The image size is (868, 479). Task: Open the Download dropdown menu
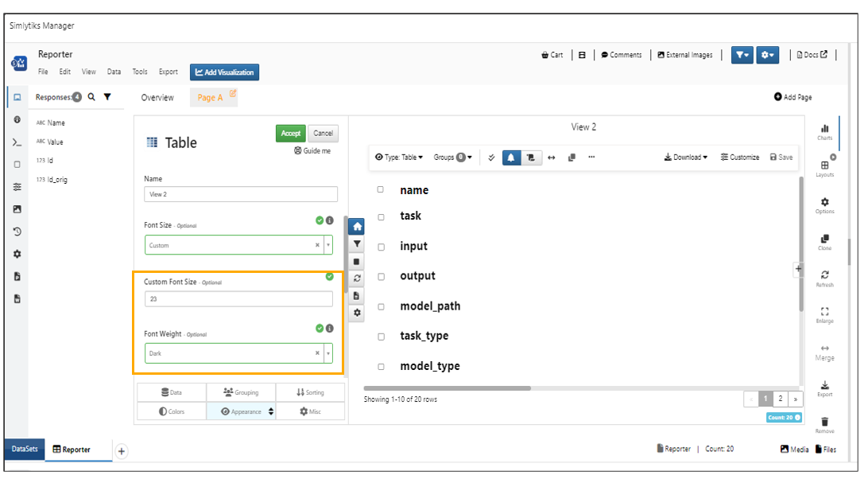(x=685, y=158)
